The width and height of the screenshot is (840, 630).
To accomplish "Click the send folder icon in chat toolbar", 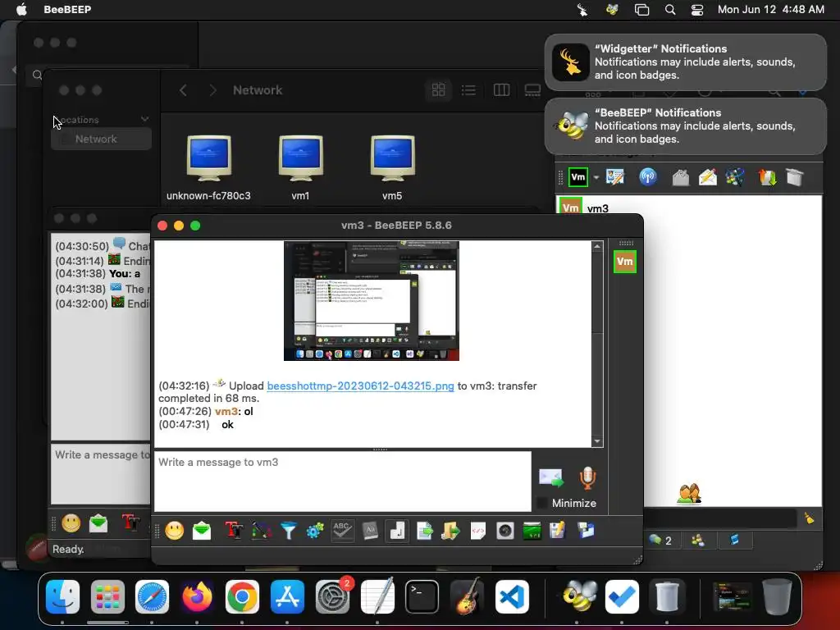I will [x=450, y=531].
